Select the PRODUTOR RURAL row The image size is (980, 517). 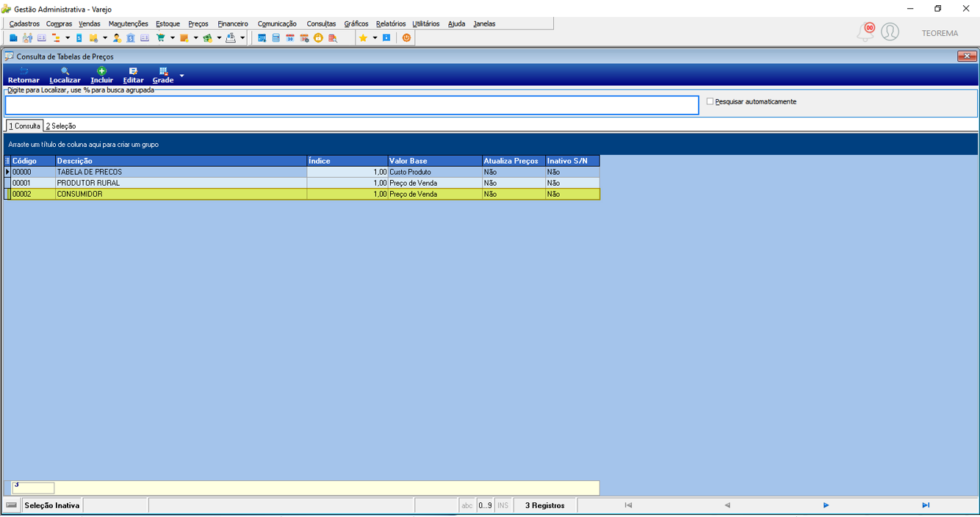click(302, 183)
